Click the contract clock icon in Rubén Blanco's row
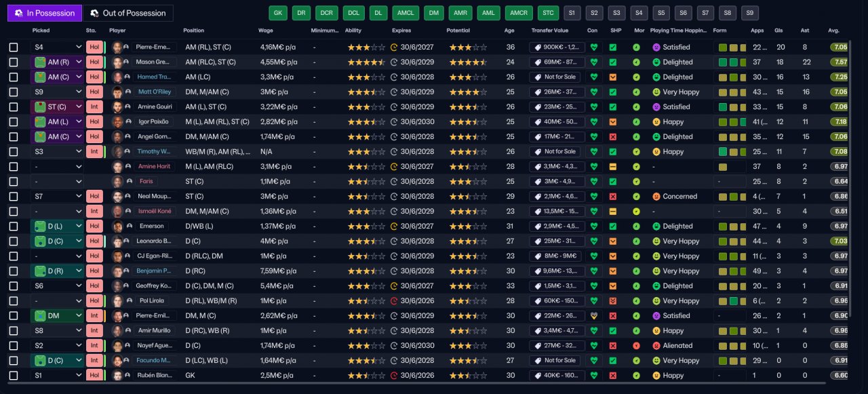This screenshot has height=394, width=868. point(395,376)
